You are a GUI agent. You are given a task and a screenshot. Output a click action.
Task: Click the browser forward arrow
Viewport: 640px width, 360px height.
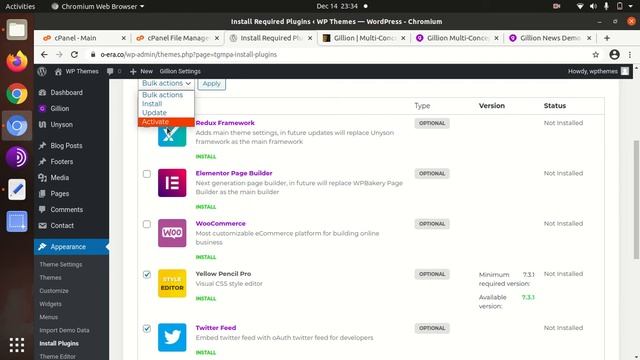[x=59, y=54]
